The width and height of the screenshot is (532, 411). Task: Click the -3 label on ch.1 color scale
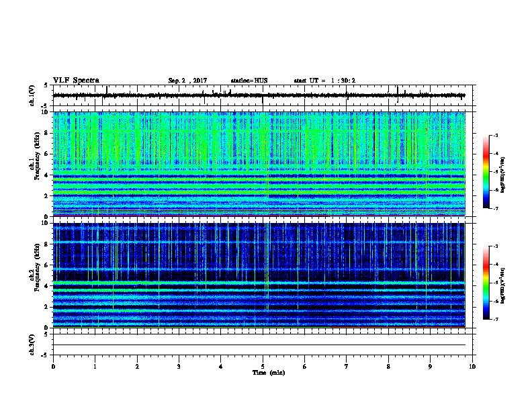[x=496, y=136]
